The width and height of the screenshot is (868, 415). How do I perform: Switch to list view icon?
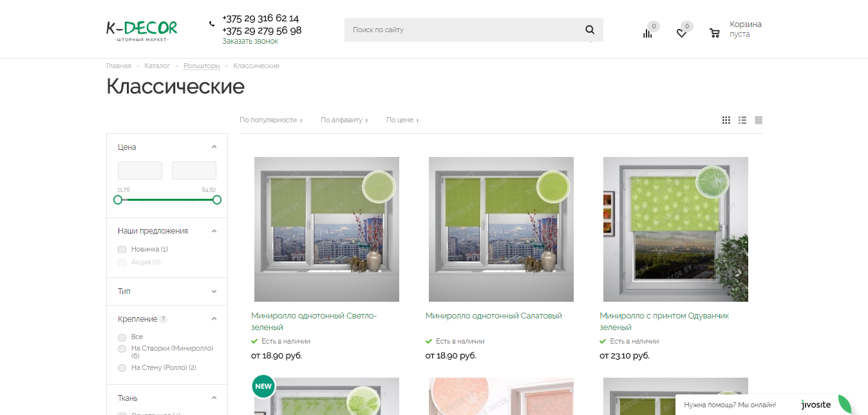click(742, 120)
